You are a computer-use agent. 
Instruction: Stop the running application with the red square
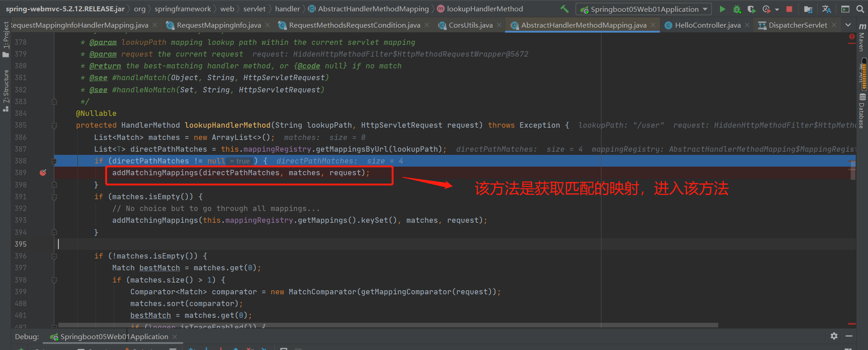(789, 9)
